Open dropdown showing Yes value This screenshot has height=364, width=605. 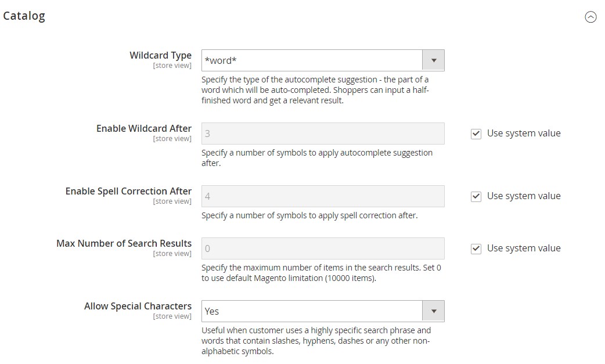coord(314,311)
